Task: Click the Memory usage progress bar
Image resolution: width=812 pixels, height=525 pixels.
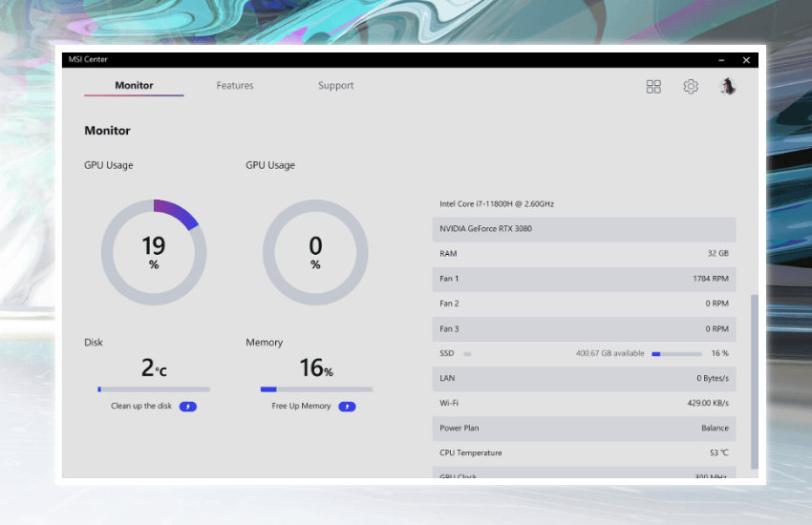Action: click(316, 388)
